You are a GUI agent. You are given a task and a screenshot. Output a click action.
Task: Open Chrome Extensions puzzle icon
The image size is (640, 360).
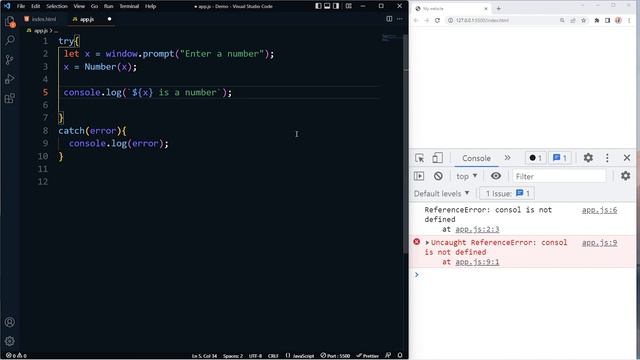click(x=597, y=20)
